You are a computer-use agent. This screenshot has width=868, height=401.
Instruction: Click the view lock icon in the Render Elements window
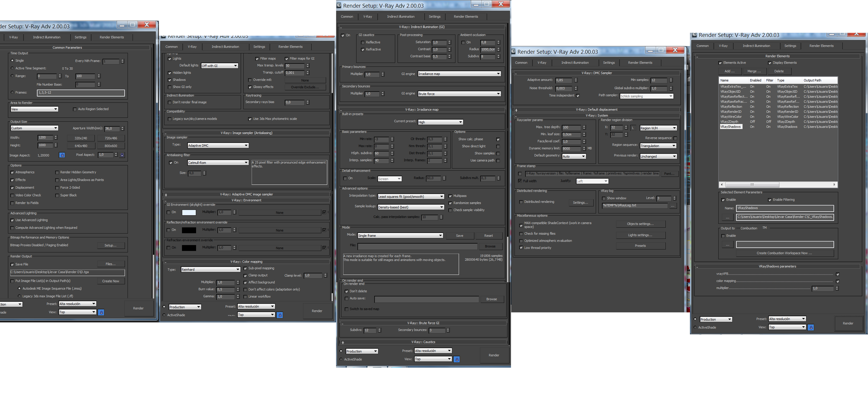pyautogui.click(x=811, y=327)
